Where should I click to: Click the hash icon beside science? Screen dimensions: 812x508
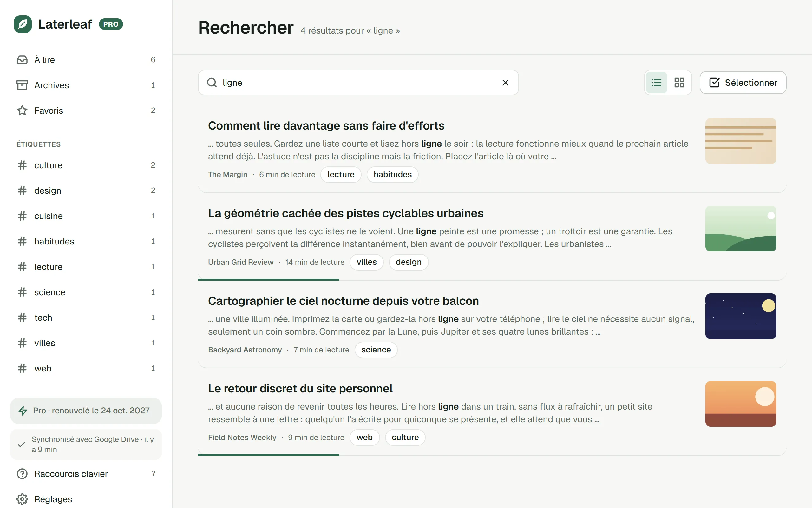22,292
